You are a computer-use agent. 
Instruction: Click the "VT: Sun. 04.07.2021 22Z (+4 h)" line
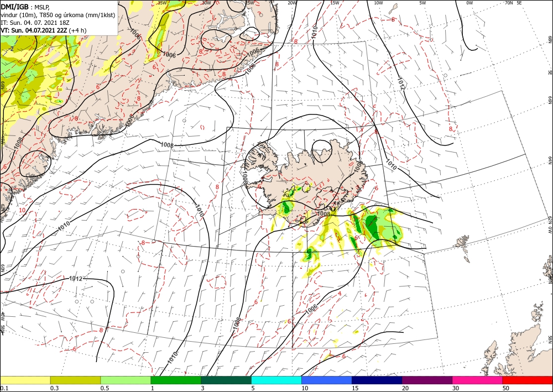[x=43, y=30]
